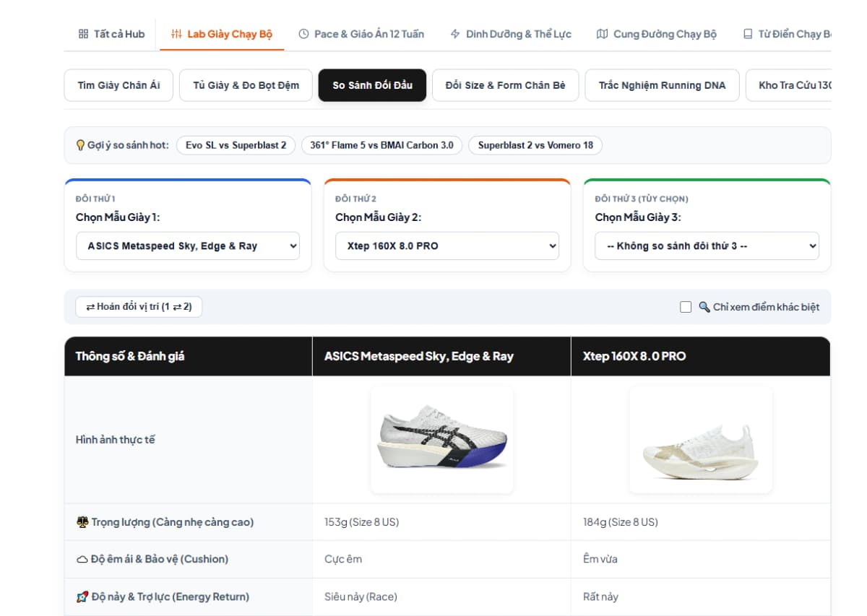The image size is (867, 616).
Task: Select Tủ Giày & Đo Bọt Đệm sub-tab
Action: click(x=246, y=85)
